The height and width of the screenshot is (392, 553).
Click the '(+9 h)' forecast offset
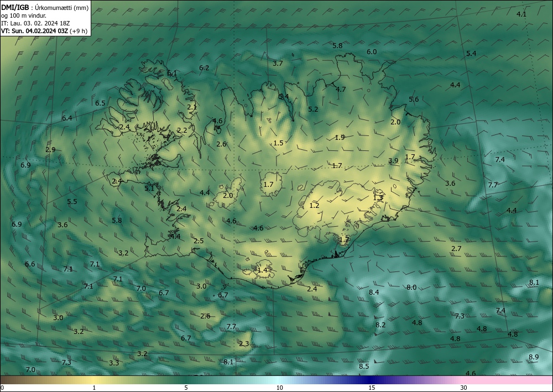tap(79, 31)
